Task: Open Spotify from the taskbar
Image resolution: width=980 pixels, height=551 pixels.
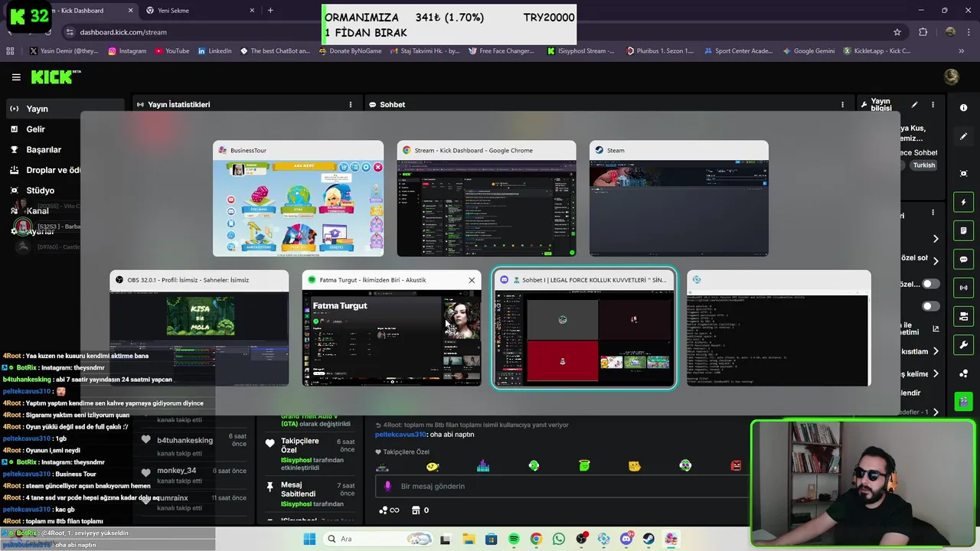Action: 513,539
